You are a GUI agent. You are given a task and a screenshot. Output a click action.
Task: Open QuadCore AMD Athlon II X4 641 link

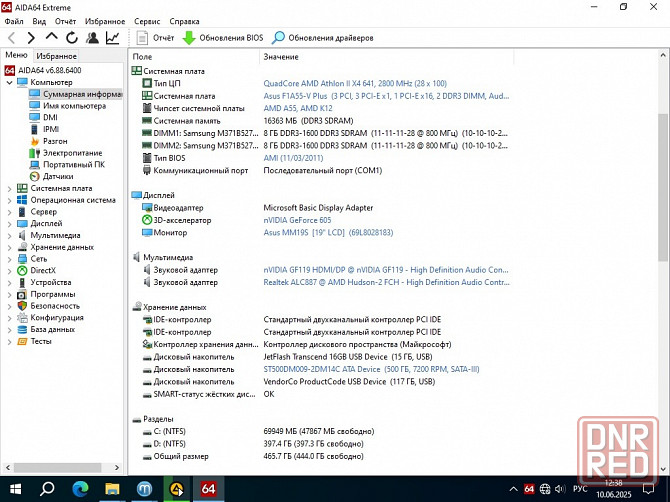click(x=355, y=83)
